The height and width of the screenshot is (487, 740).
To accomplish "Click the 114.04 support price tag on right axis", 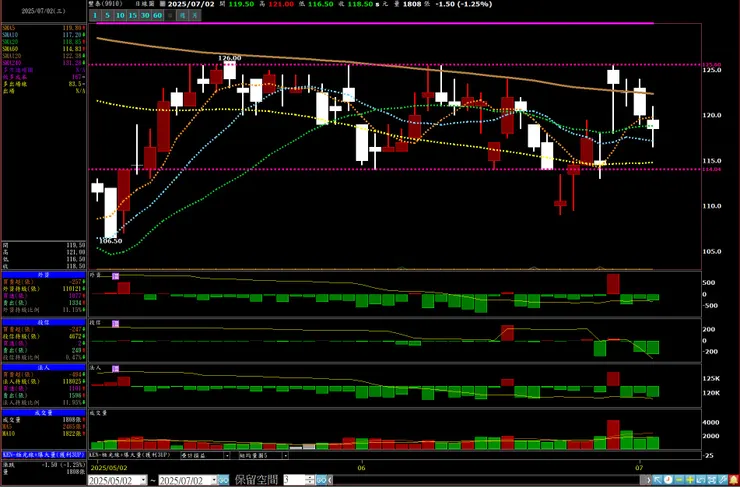I will click(712, 169).
